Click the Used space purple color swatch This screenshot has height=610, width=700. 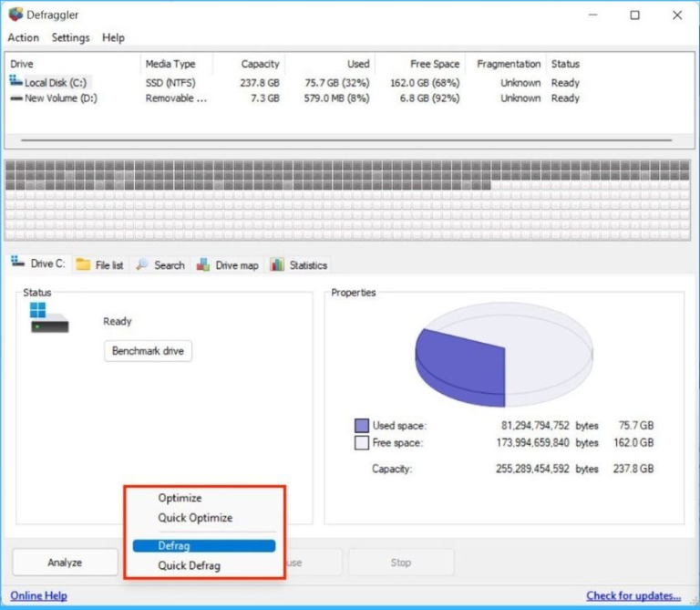click(x=361, y=426)
